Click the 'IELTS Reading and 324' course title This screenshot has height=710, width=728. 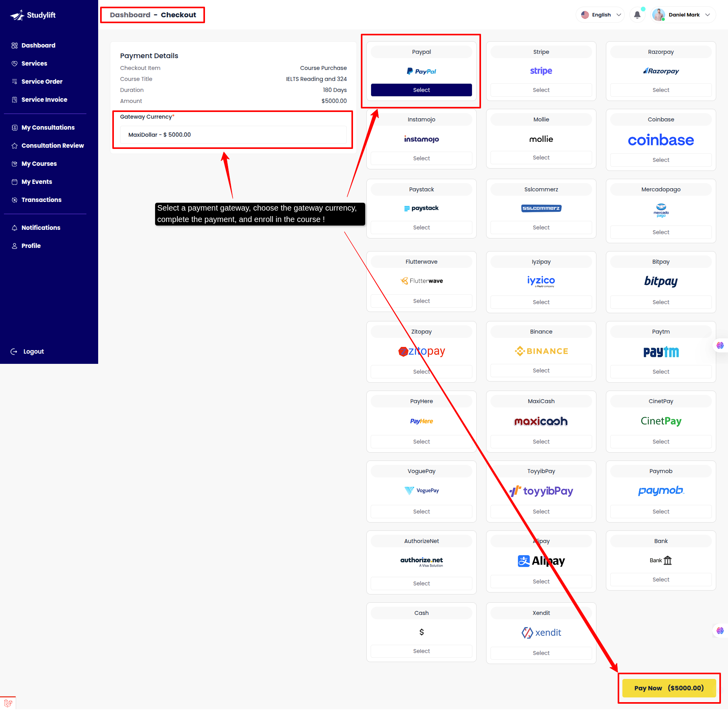click(316, 79)
